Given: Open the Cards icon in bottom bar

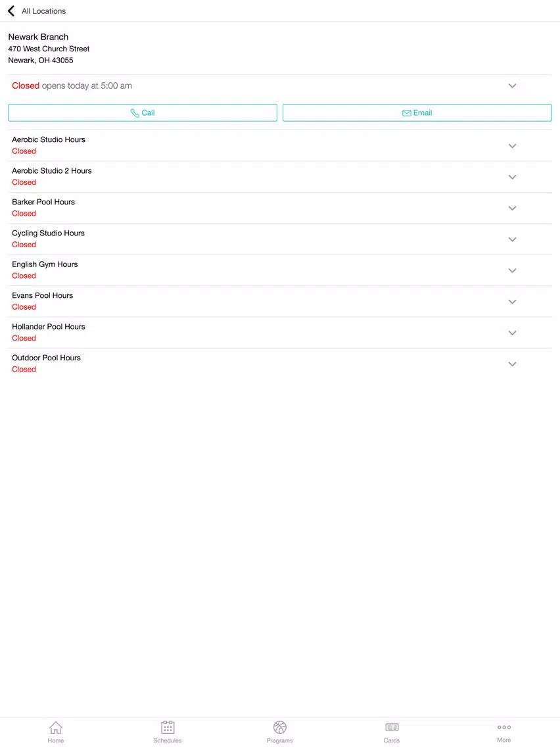Looking at the screenshot, I should tap(392, 727).
